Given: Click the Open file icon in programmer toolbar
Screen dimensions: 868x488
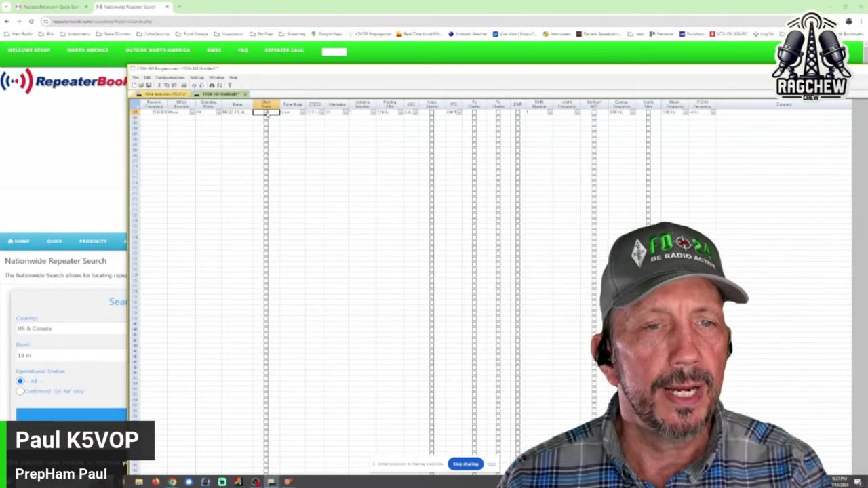Looking at the screenshot, I should coord(141,85).
